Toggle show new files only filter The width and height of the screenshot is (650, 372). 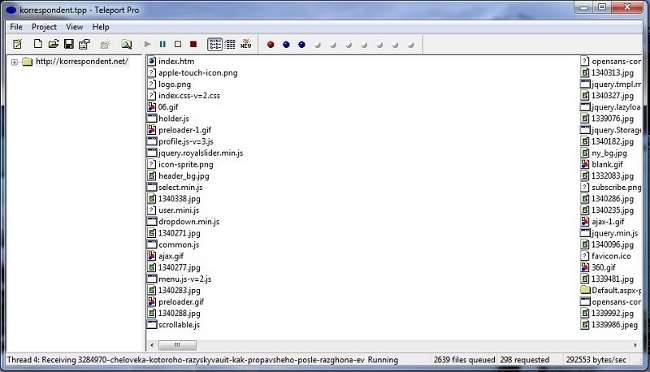[x=246, y=44]
